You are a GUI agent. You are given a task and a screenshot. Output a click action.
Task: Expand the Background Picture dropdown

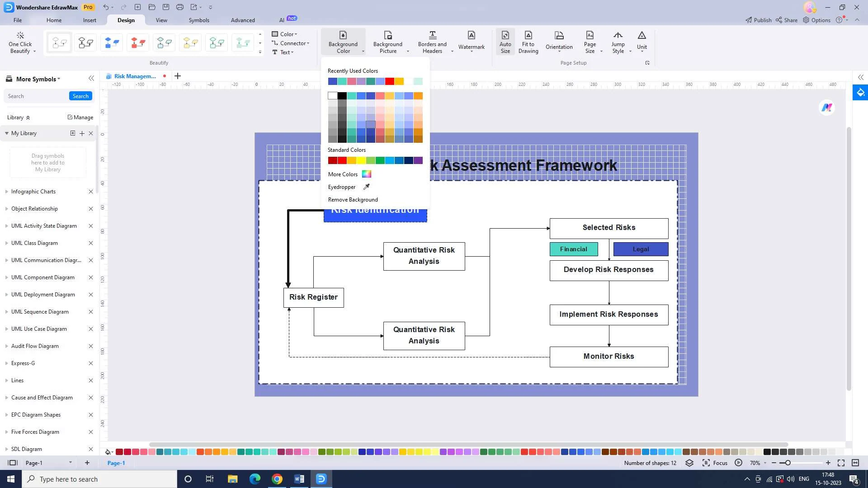pos(408,52)
